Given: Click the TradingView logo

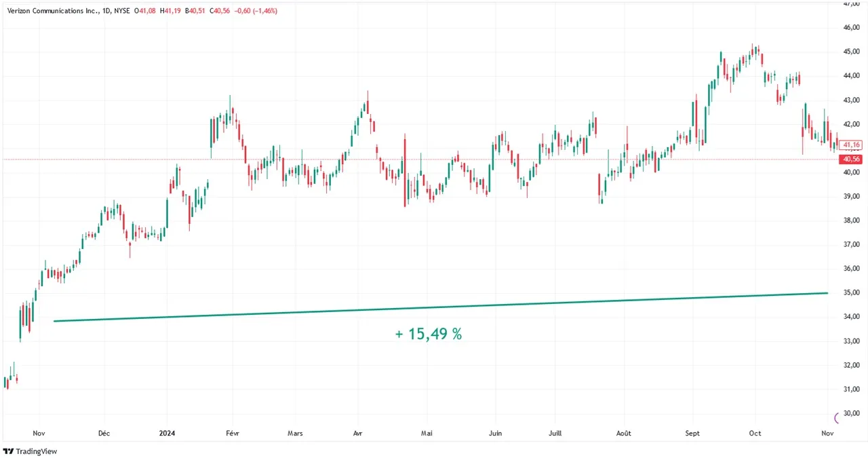Looking at the screenshot, I should (30, 451).
